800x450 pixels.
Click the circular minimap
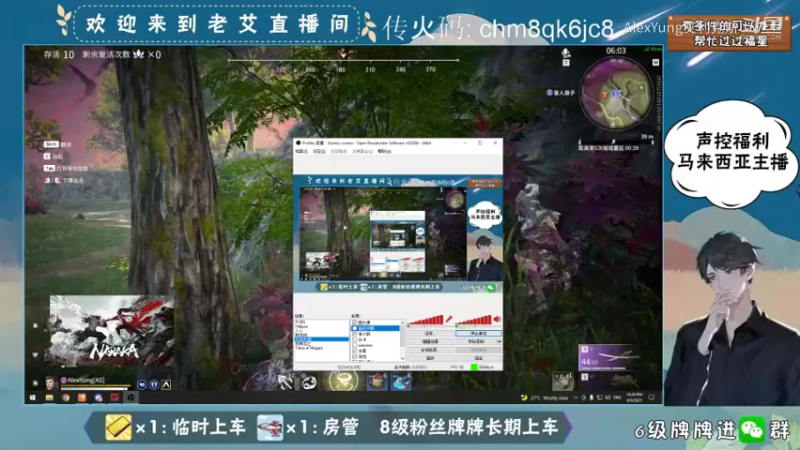[616, 93]
